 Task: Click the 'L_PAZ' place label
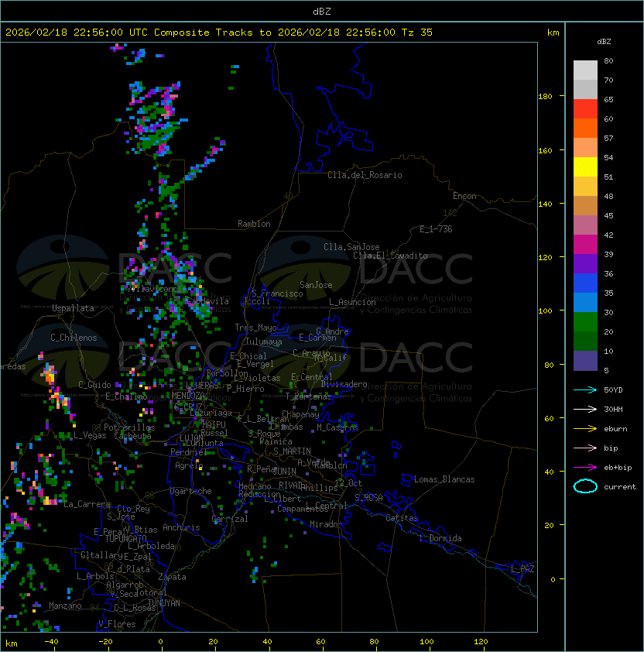522,569
